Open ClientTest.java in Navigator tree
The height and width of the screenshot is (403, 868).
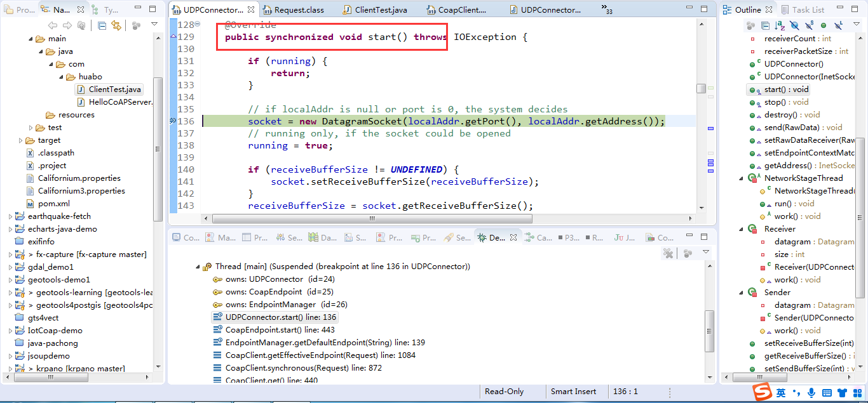(x=109, y=89)
